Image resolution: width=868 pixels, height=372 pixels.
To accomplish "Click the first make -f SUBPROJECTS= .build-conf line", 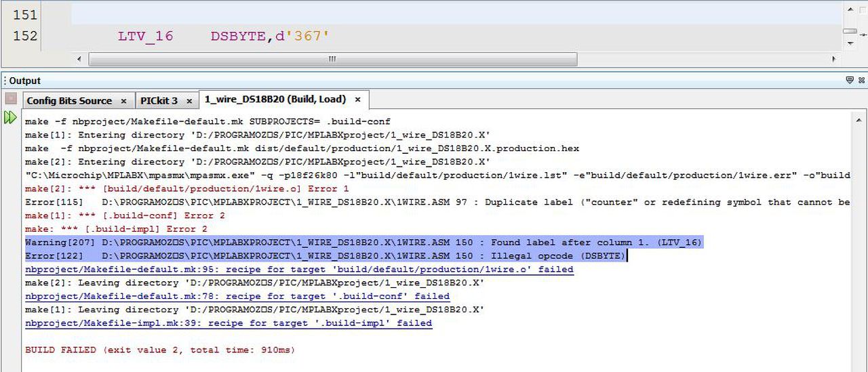I will click(x=208, y=122).
